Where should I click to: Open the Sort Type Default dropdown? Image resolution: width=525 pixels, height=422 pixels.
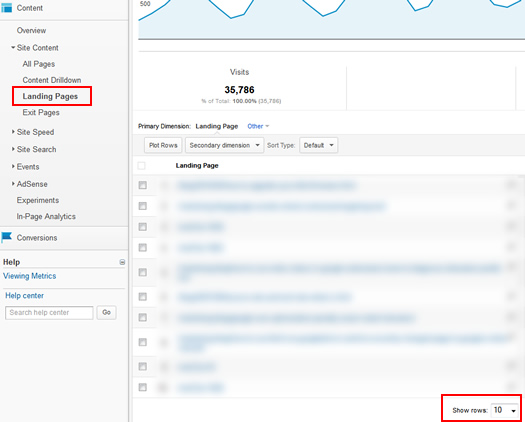tap(318, 145)
